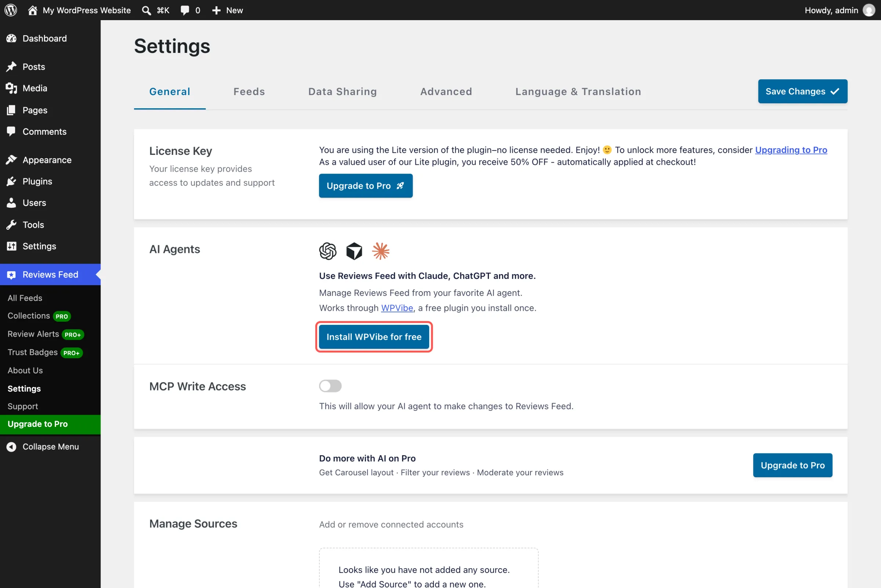881x588 pixels.
Task: Follow the Upgrading to Pro link
Action: point(791,150)
